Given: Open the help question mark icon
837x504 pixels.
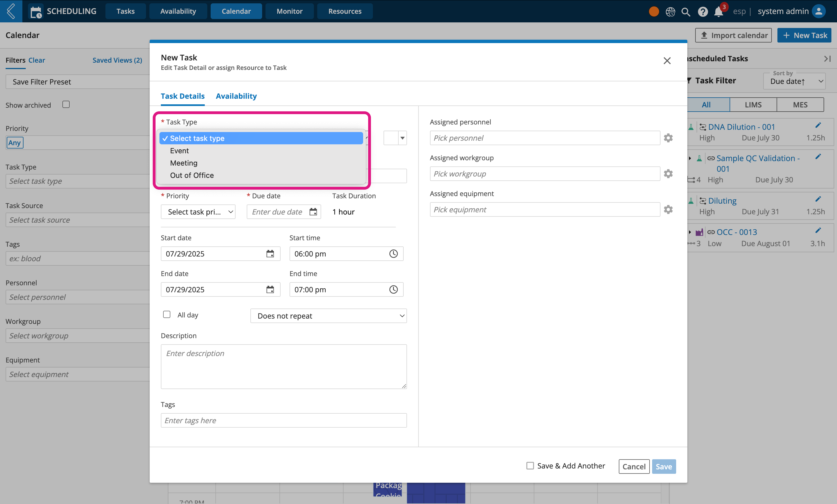Looking at the screenshot, I should [x=702, y=12].
